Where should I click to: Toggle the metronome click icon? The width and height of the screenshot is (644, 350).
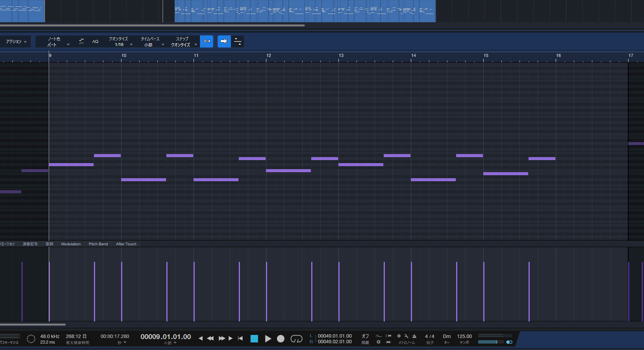(x=414, y=336)
